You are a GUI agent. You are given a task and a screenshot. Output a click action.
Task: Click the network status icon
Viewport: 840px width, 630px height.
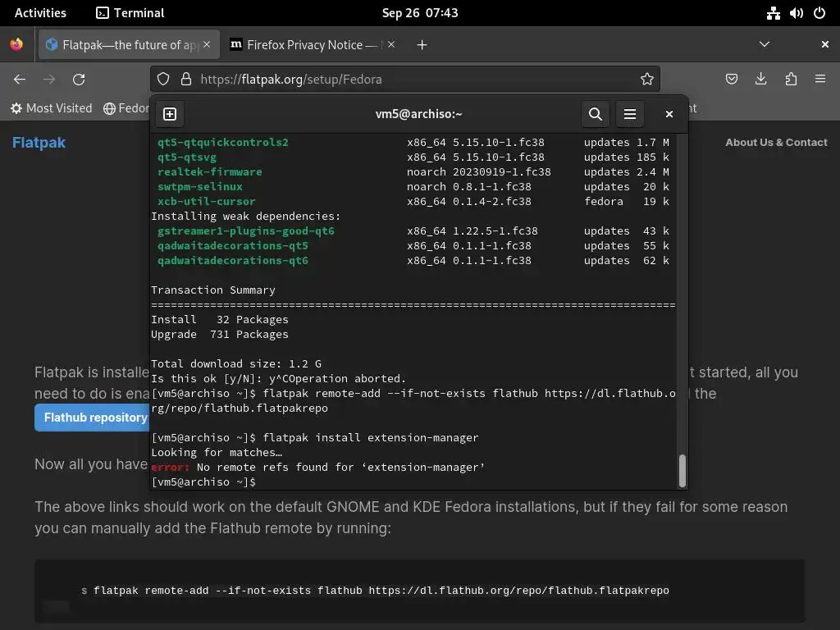[773, 13]
